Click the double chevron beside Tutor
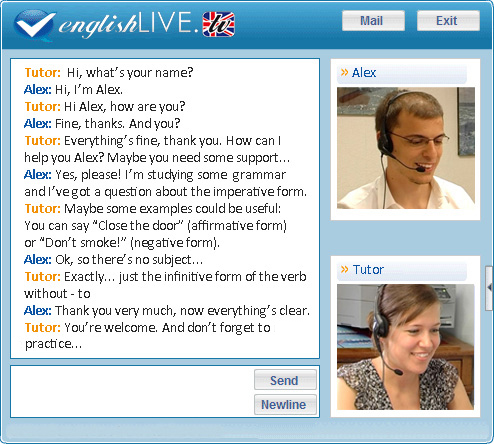Screen dimensions: 494x444 345,269
